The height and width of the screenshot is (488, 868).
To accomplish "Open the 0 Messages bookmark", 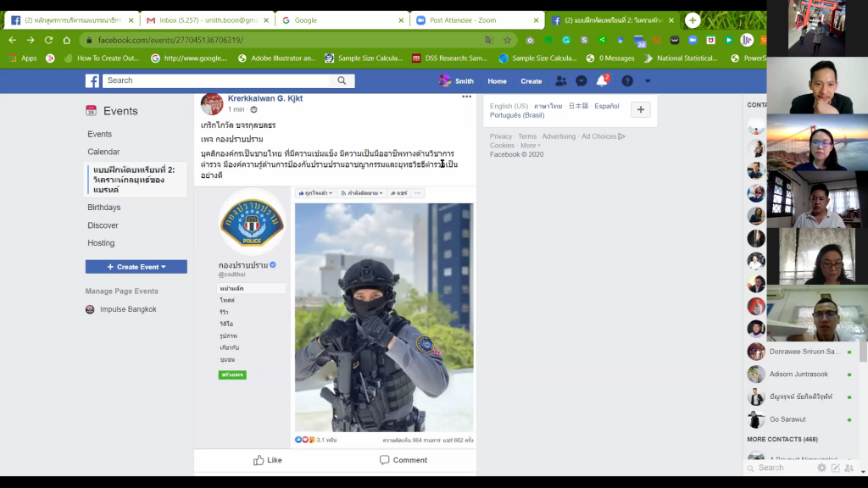I will pyautogui.click(x=610, y=58).
